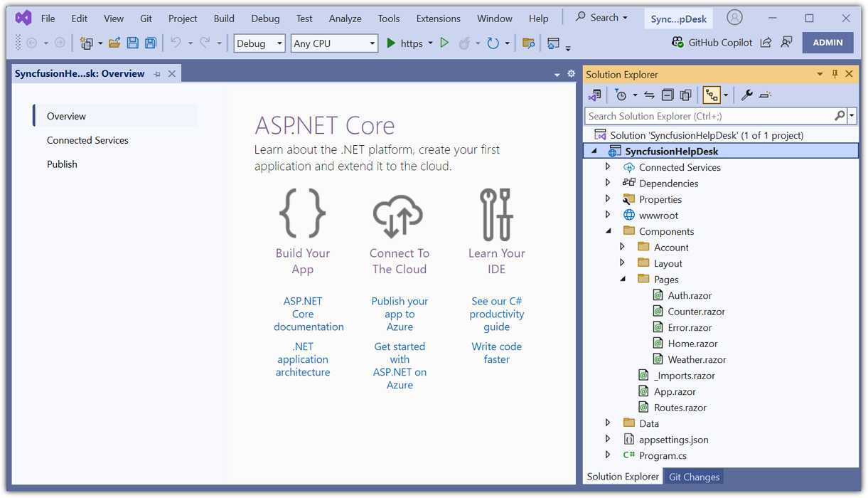Switch between solutions and folder views icon
This screenshot has height=498, width=868.
click(x=595, y=95)
